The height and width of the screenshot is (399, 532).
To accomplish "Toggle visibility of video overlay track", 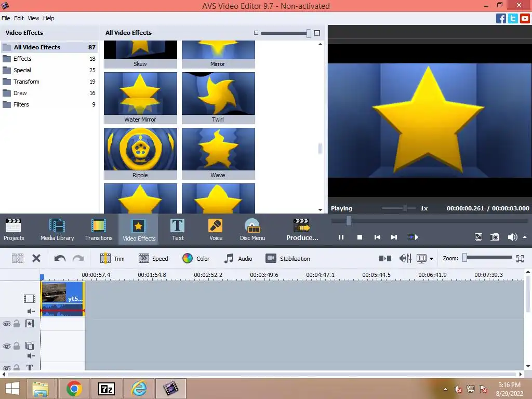I will [x=7, y=346].
